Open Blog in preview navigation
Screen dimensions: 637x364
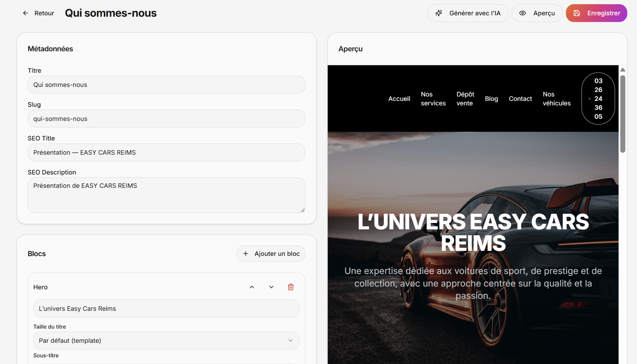491,99
